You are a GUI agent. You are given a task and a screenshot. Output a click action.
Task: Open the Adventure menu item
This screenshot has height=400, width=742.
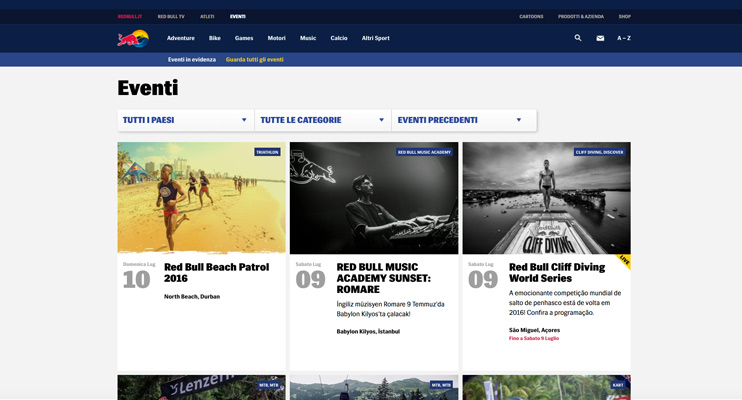[181, 38]
